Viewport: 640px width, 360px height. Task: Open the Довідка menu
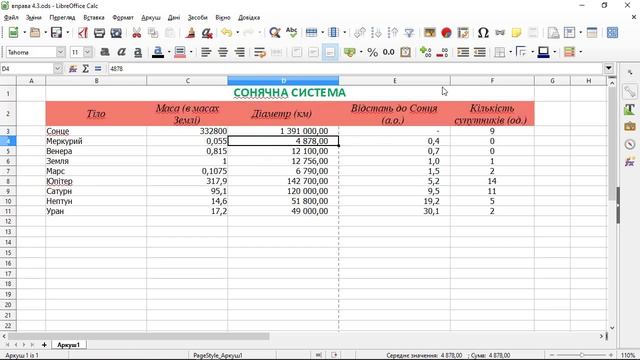click(249, 18)
